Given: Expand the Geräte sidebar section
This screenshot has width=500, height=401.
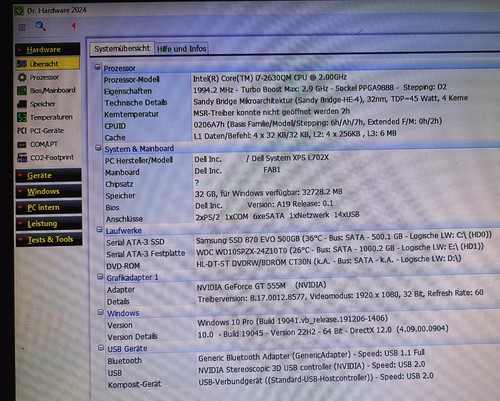Looking at the screenshot, I should point(48,175).
